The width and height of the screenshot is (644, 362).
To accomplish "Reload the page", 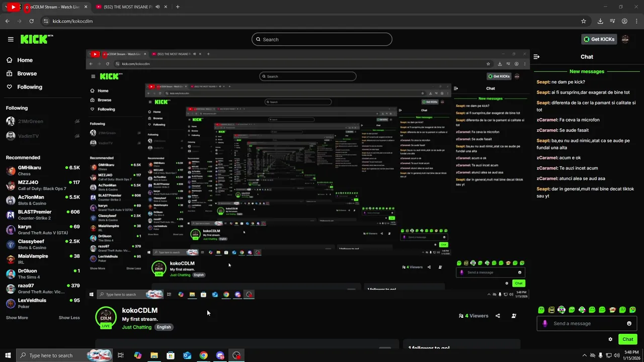I will coord(31,21).
